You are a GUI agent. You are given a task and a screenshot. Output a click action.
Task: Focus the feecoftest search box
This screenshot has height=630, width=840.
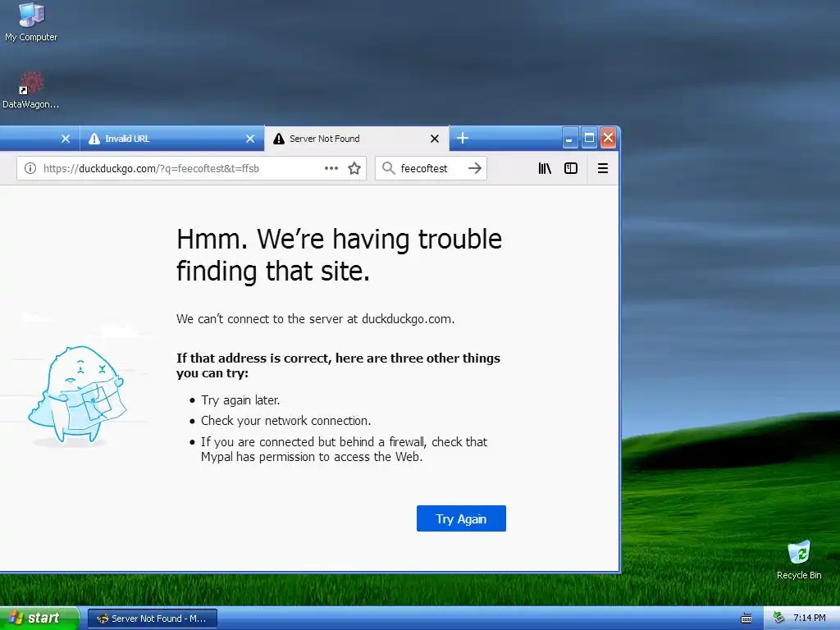tap(431, 168)
